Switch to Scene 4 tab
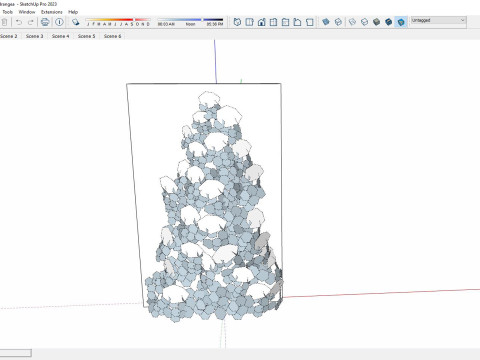The image size is (480, 360). tap(61, 36)
